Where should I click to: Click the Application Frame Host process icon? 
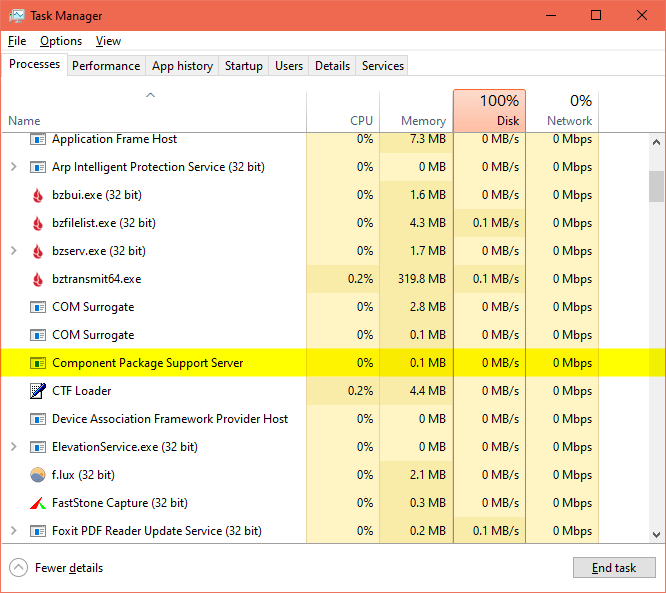[x=38, y=139]
